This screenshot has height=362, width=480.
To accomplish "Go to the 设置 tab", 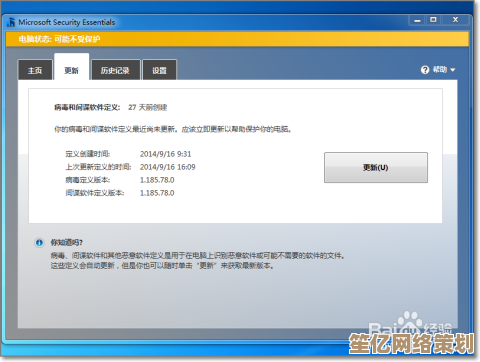I will point(159,70).
